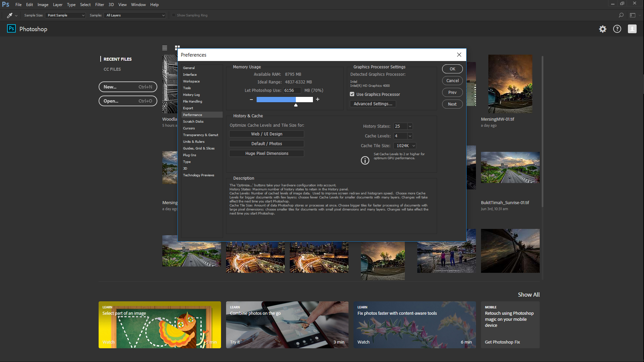Select the File Handling preferences category
Screen dimensions: 644x362
pyautogui.click(x=202, y=101)
